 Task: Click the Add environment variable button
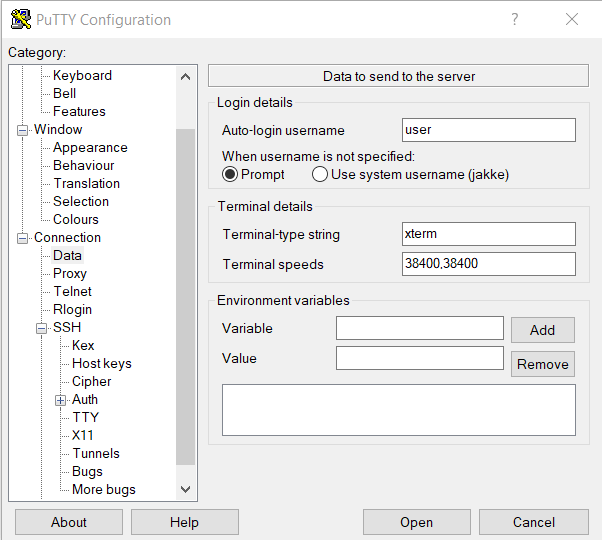[x=542, y=330]
